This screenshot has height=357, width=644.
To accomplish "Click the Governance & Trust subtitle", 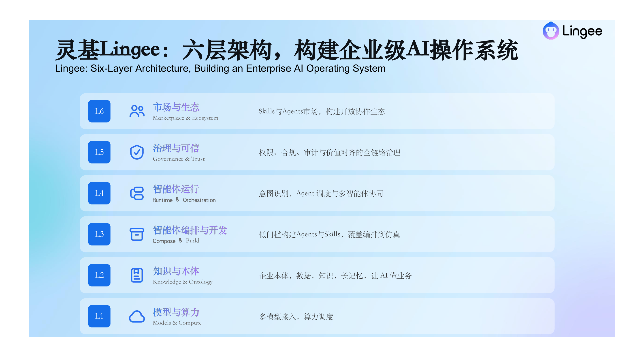I will tap(179, 159).
